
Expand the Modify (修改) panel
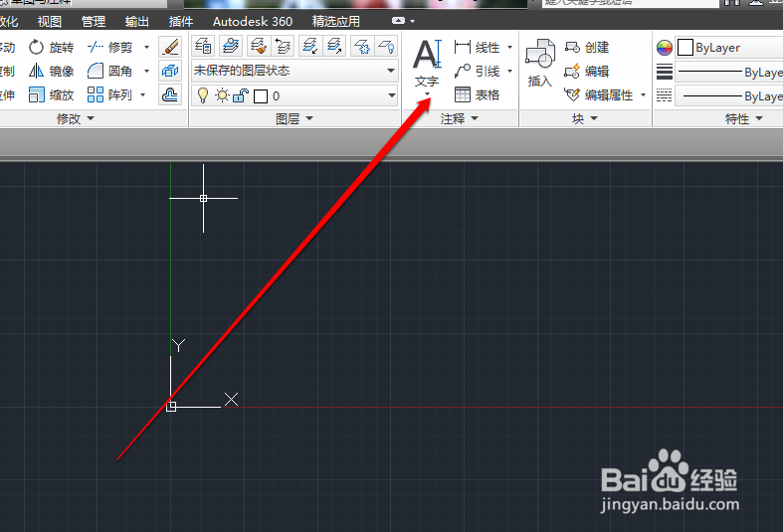(x=75, y=118)
